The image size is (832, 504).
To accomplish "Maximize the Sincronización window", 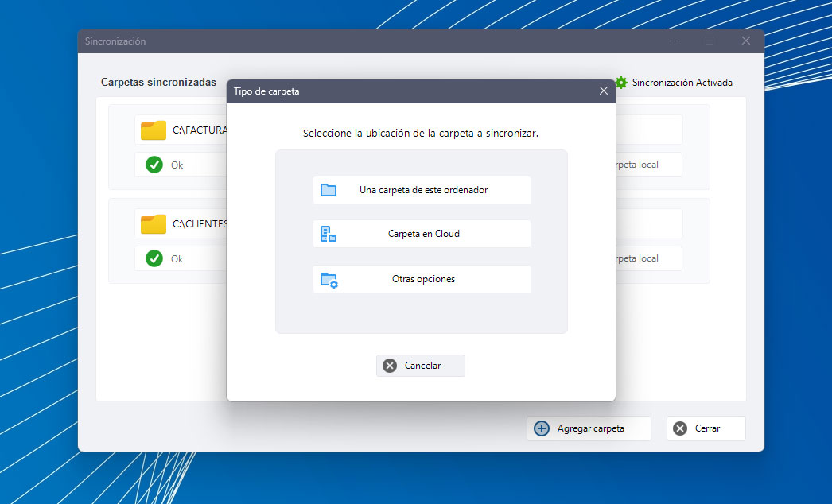I will 710,41.
